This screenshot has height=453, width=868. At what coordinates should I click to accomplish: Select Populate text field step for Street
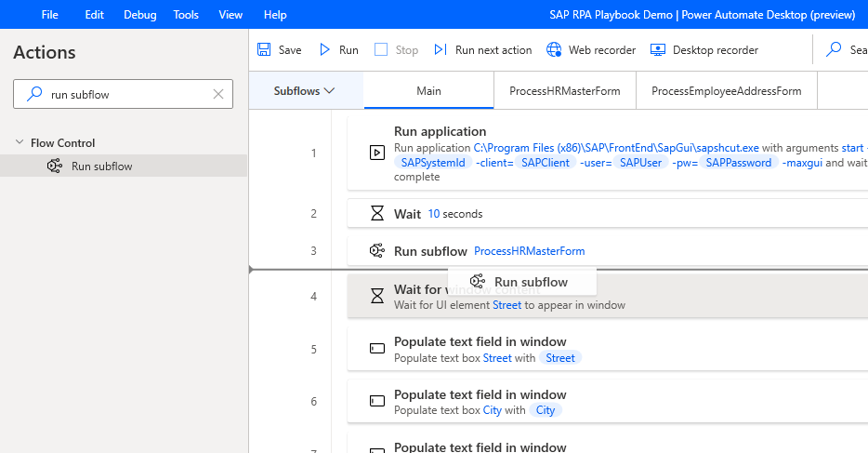coord(607,349)
